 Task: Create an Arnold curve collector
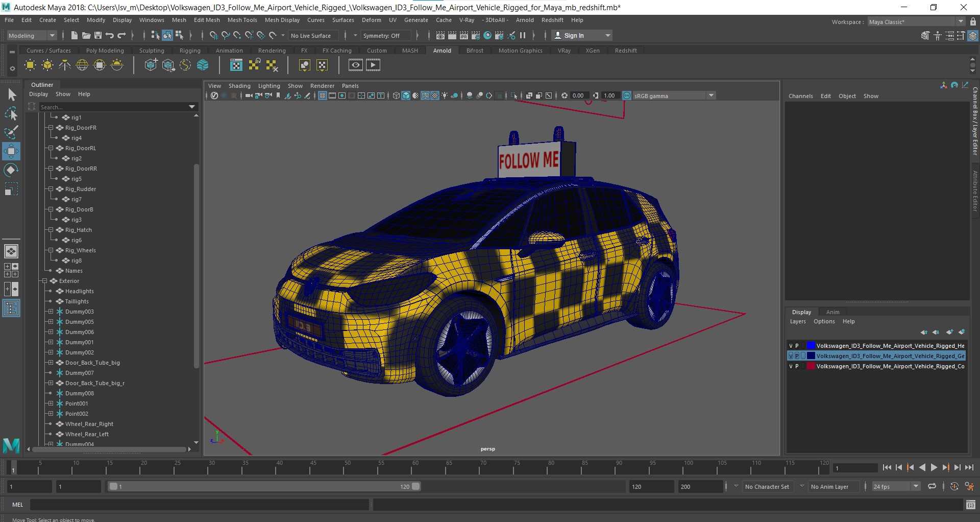pyautogui.click(x=185, y=65)
